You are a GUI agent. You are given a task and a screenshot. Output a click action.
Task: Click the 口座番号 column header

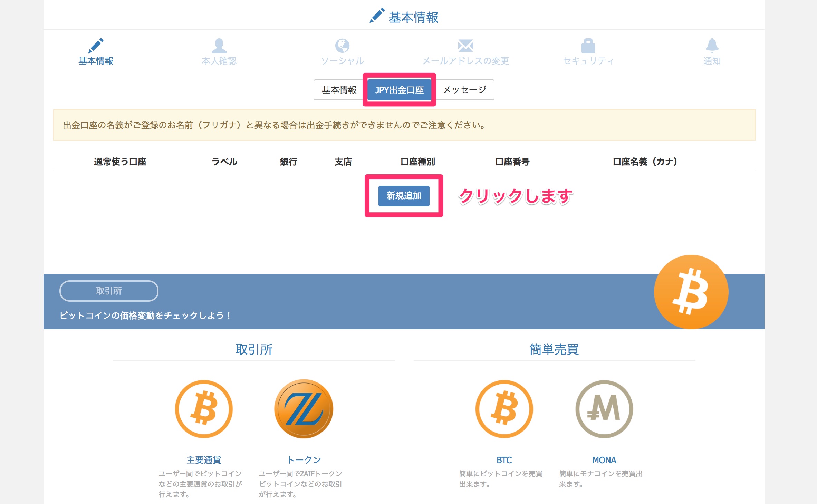512,162
